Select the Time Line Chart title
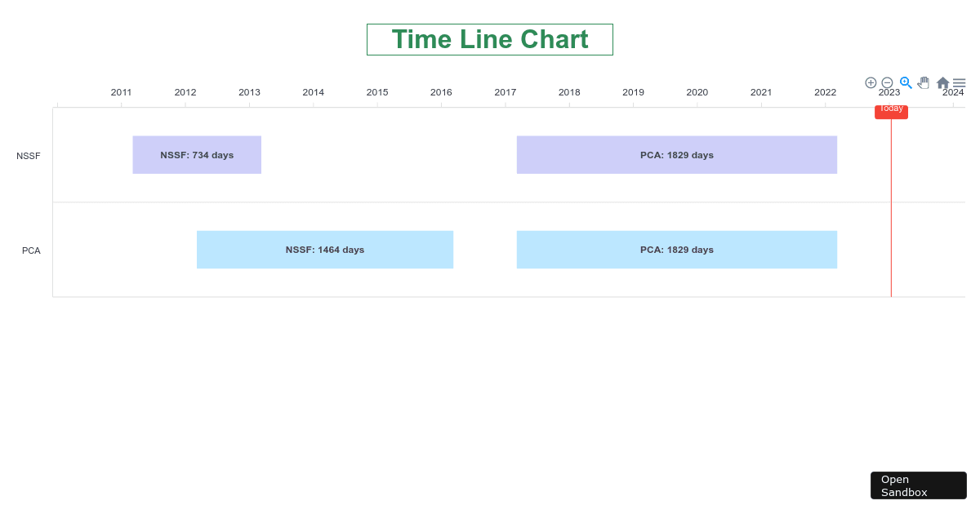Image resolution: width=980 pixels, height=514 pixels. (x=490, y=39)
